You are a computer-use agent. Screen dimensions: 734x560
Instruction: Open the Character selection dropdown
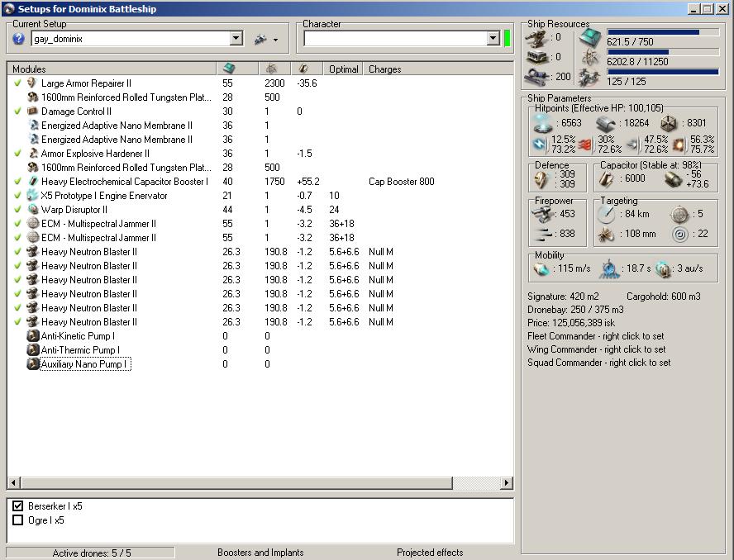(493, 39)
